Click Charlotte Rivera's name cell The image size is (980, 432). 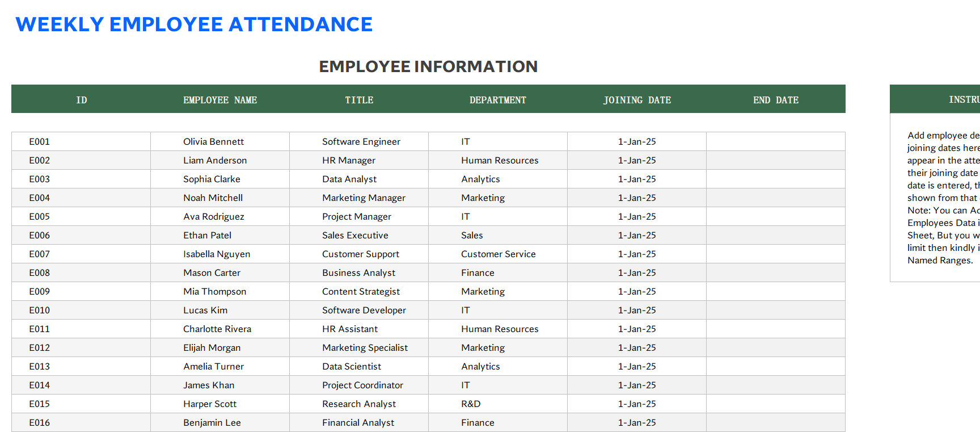point(220,329)
